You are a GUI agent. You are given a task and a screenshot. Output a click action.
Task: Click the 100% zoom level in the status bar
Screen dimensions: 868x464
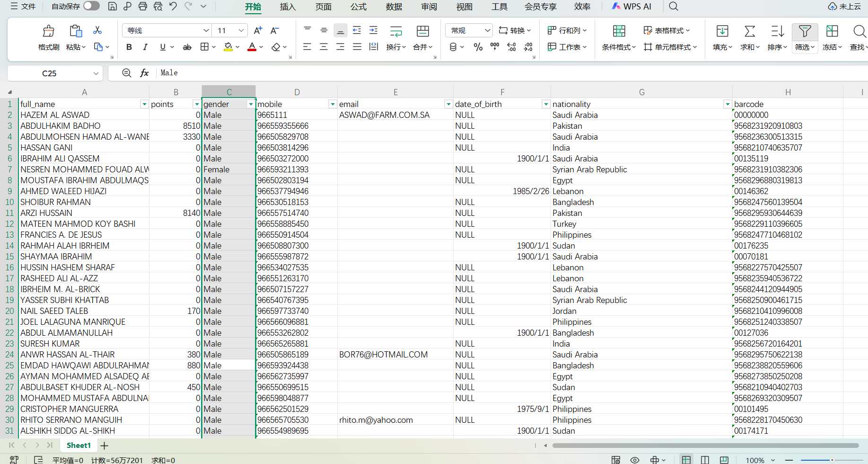755,460
